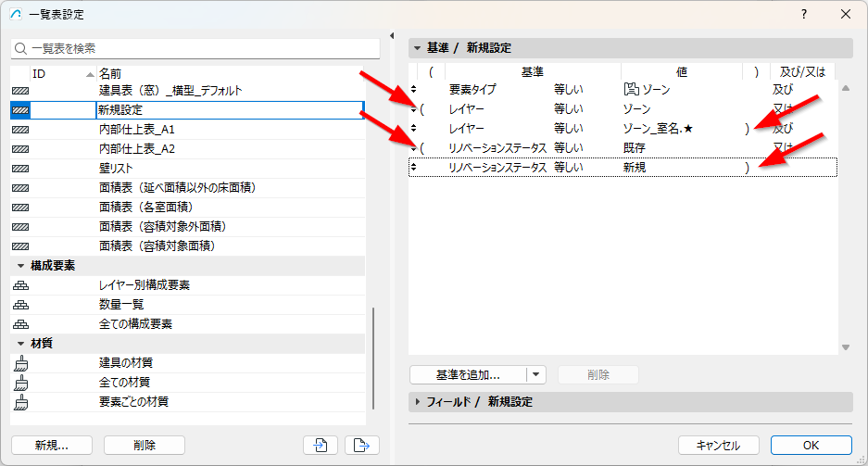
Task: Click the element-list icon beside 新規設定
Action: [x=20, y=110]
